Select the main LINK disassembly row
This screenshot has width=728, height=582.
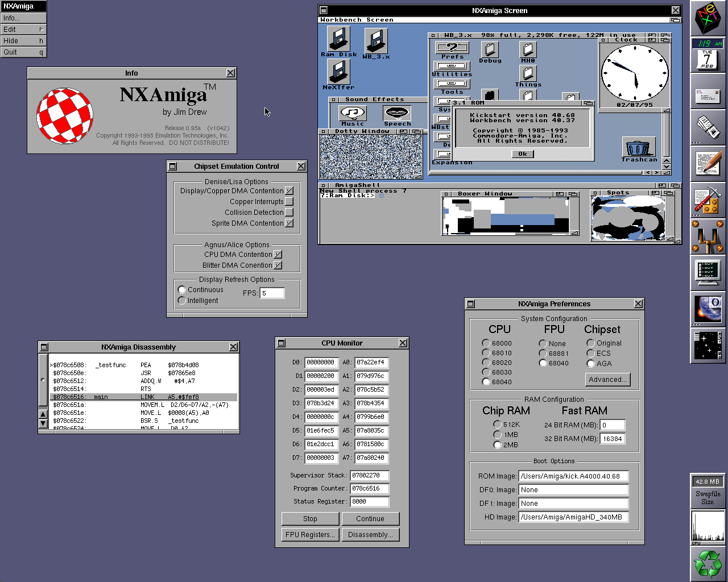[143, 397]
